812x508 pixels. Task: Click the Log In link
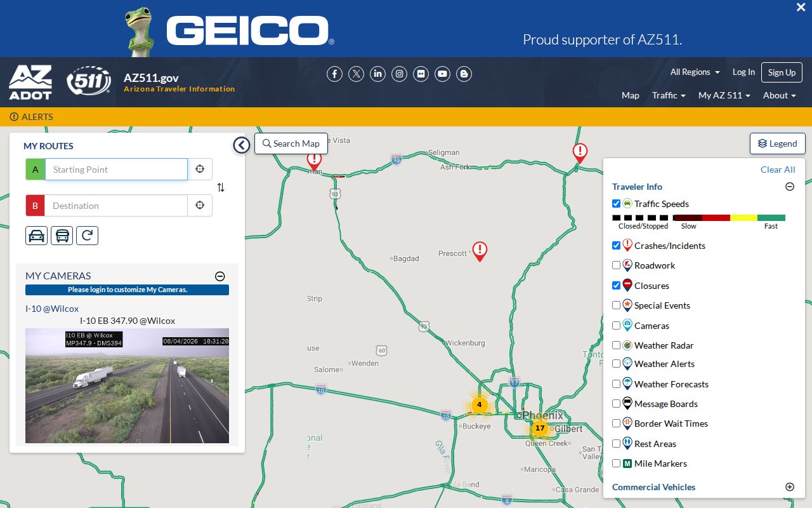pos(743,72)
